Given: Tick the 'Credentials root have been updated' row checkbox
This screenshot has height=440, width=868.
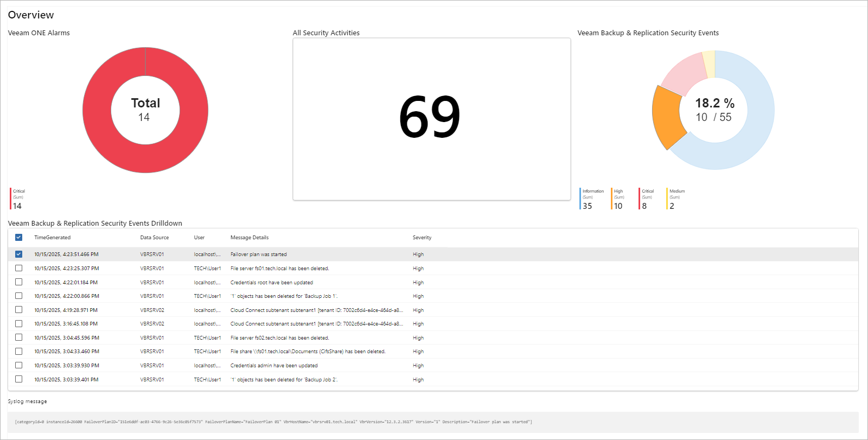Looking at the screenshot, I should coord(18,282).
